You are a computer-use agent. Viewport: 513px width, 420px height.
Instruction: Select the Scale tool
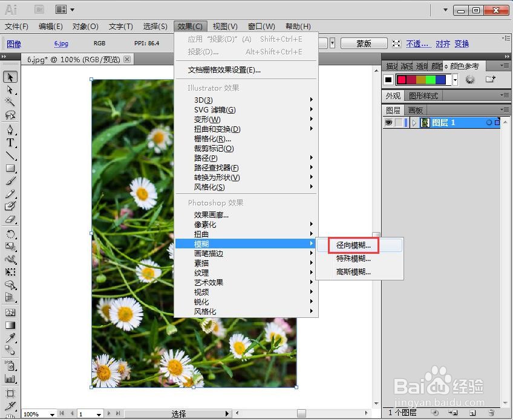(10, 247)
